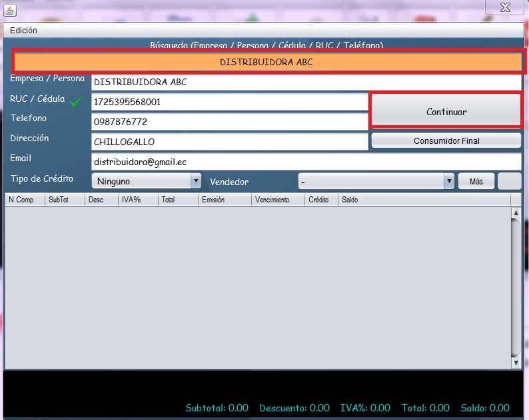529x420 pixels.
Task: Select the Consumidor Final button
Action: [x=446, y=140]
